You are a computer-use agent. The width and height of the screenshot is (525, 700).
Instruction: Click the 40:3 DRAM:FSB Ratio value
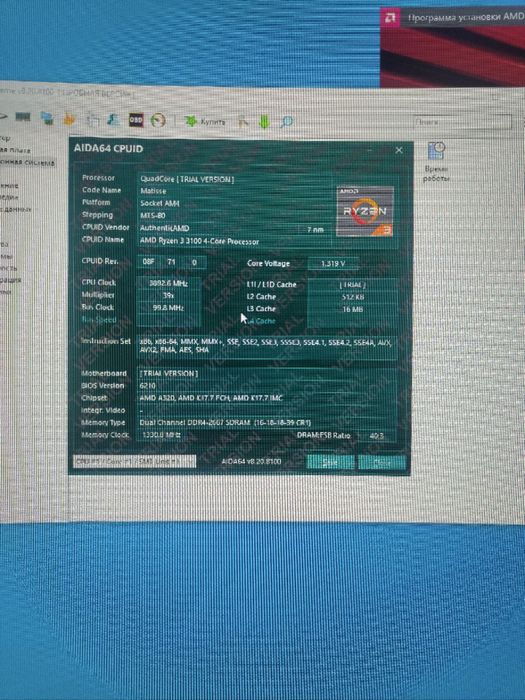tap(377, 436)
